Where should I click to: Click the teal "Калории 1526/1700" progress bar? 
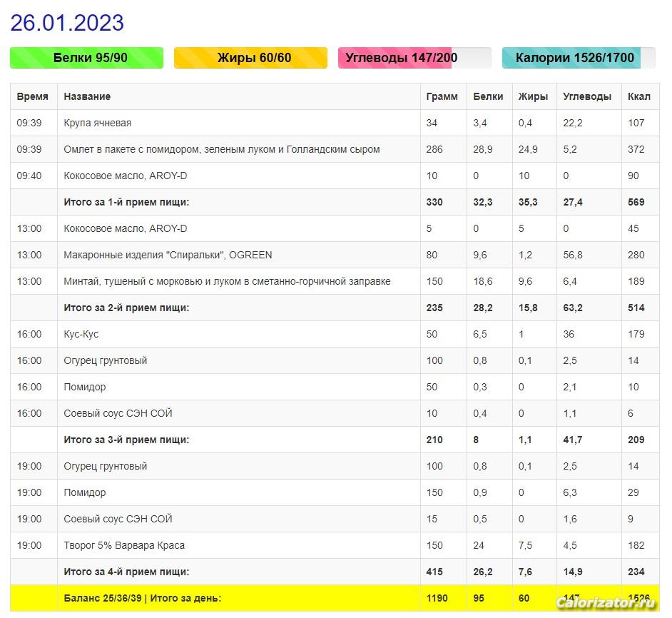tap(579, 58)
